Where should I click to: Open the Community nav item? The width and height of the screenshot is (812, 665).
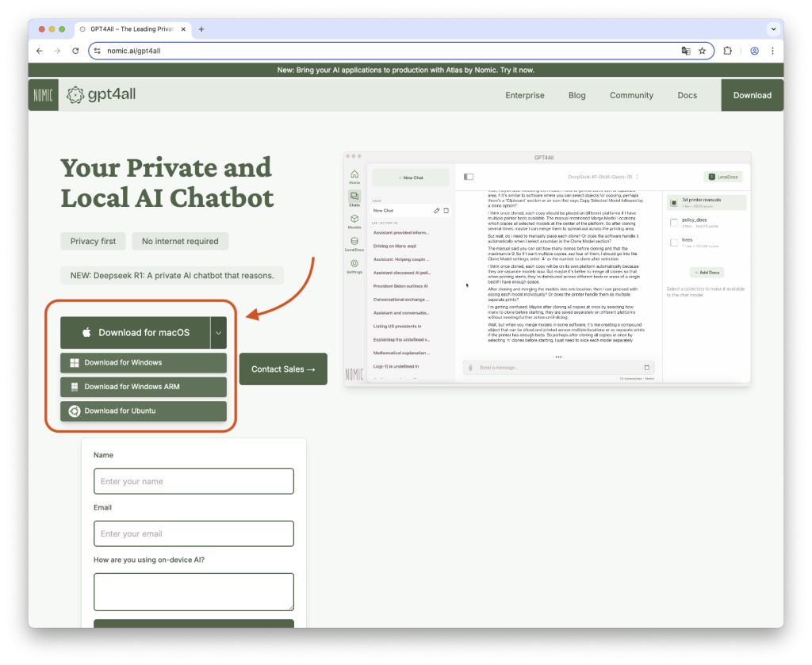pos(631,95)
